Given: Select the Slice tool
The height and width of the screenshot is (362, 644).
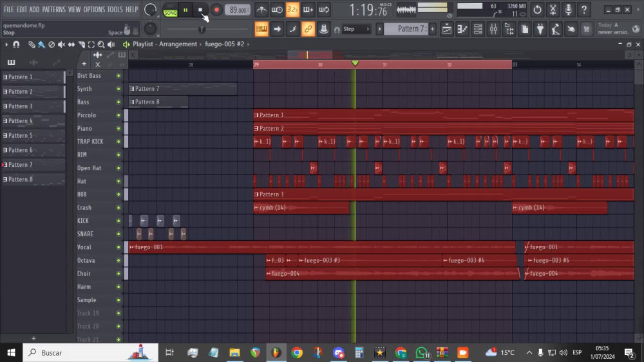Looking at the screenshot, I should point(81,44).
